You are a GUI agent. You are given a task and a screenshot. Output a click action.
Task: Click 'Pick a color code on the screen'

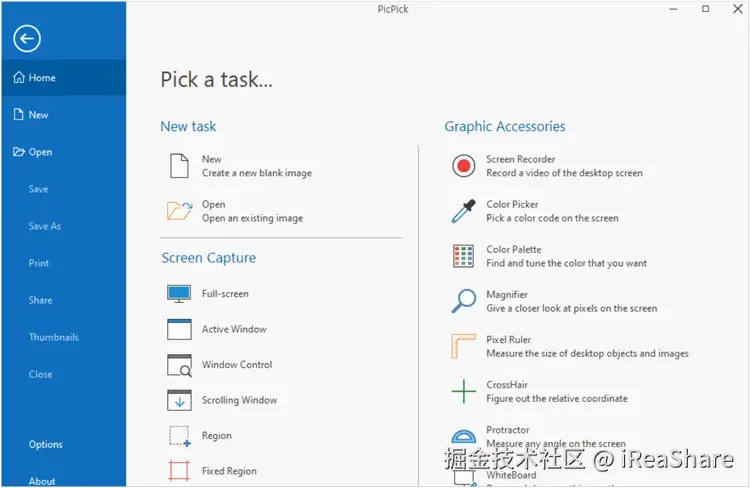552,218
